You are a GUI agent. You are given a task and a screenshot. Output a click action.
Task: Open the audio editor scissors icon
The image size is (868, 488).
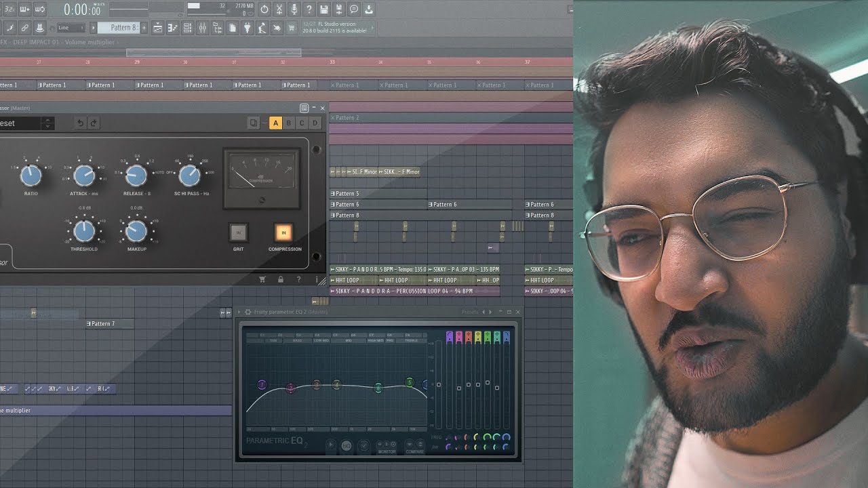tap(279, 9)
